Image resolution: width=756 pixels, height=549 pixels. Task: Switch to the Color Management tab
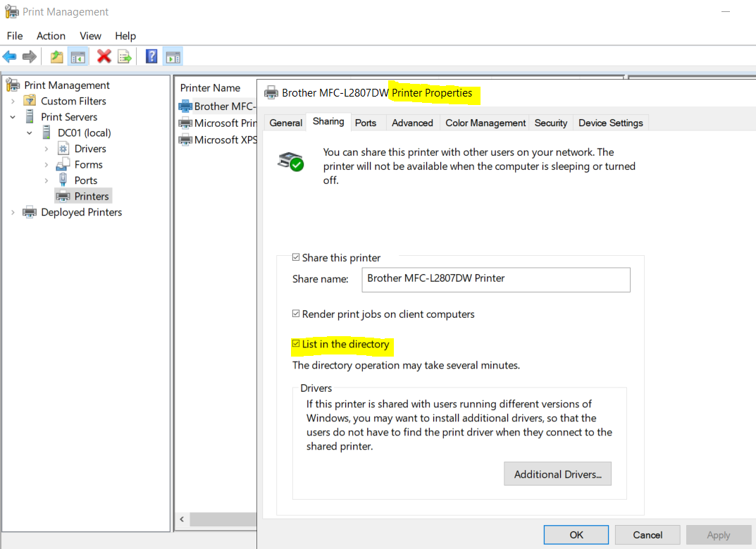pos(485,123)
